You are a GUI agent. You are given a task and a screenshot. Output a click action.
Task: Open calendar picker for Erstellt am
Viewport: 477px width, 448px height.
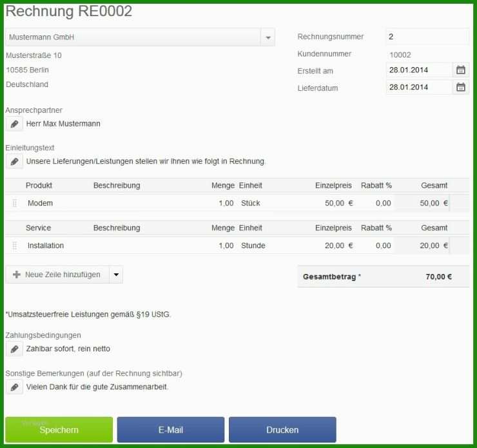click(461, 70)
